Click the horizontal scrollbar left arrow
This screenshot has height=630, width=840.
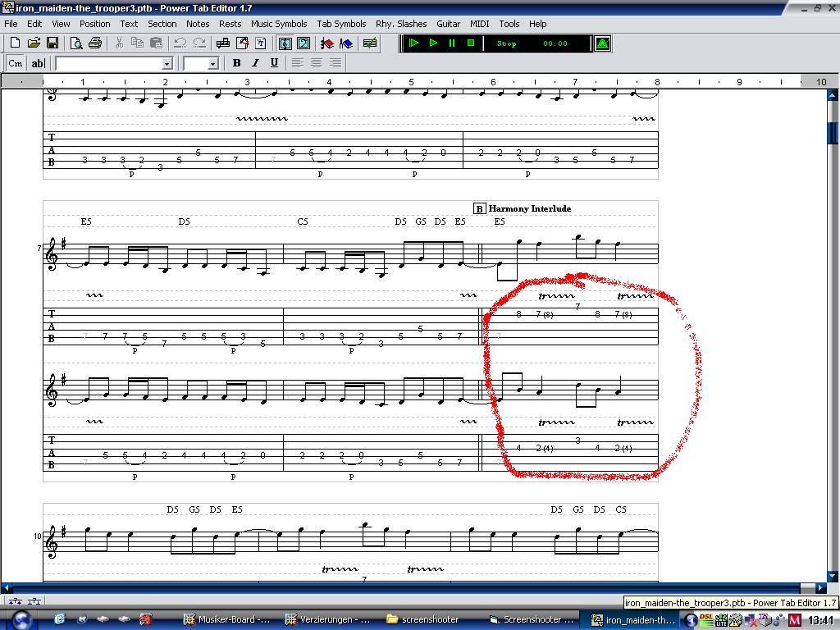point(7,587)
